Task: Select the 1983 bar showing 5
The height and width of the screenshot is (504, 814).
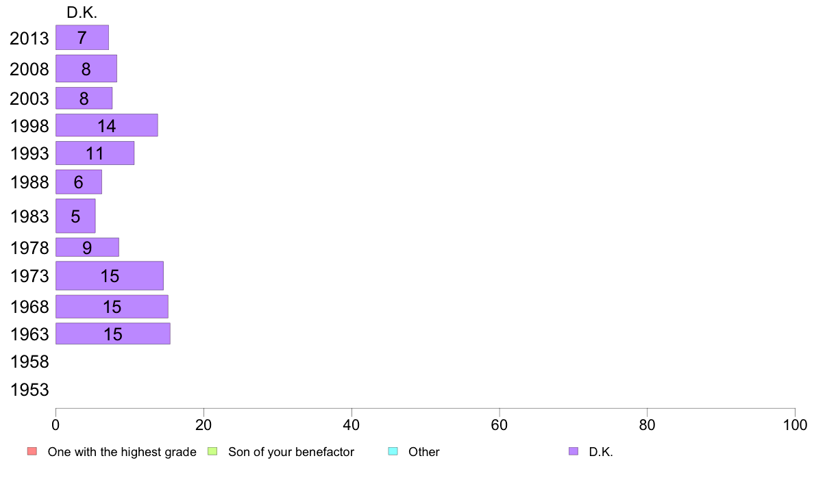Action: point(75,216)
